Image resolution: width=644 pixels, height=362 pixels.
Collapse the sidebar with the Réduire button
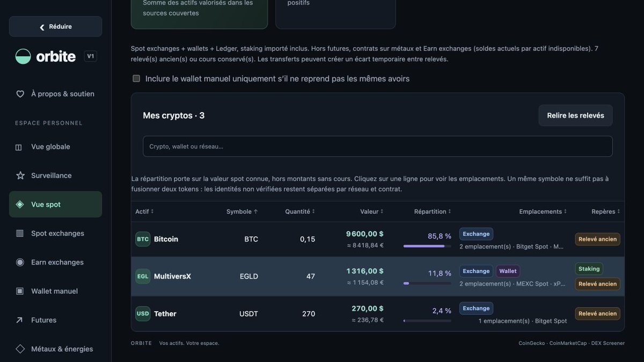click(55, 27)
